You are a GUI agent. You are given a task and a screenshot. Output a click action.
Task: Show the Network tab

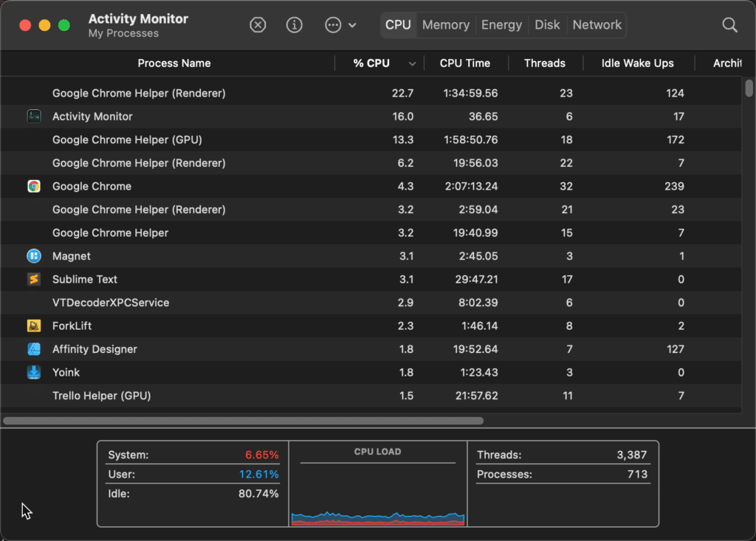[x=597, y=25]
